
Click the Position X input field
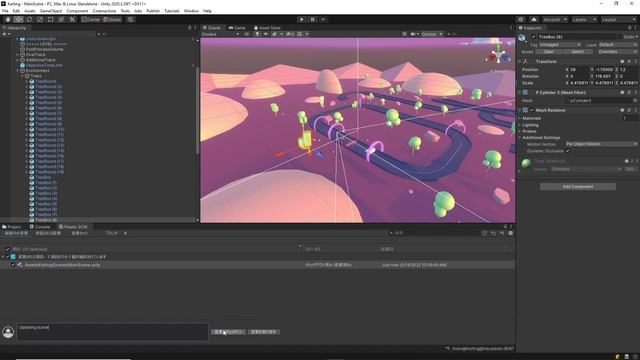579,69
